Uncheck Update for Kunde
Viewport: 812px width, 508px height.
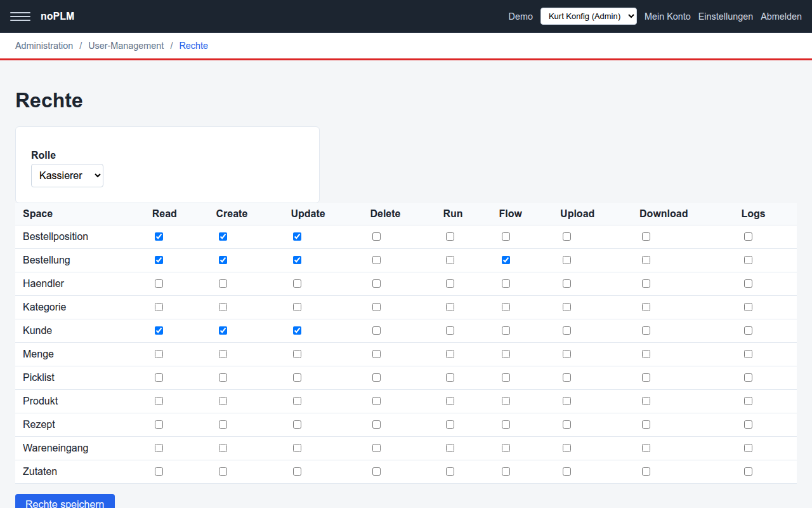[x=298, y=330]
